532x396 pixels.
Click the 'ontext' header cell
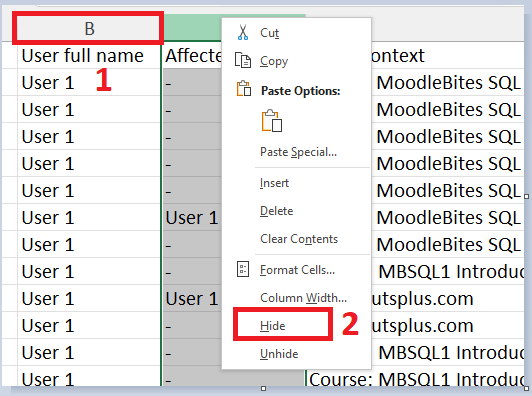448,55
